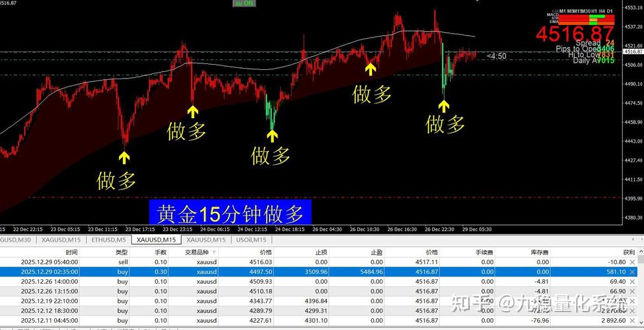The height and width of the screenshot is (330, 644).
Task: Sort orders by the 获利 column header
Action: click(x=628, y=252)
